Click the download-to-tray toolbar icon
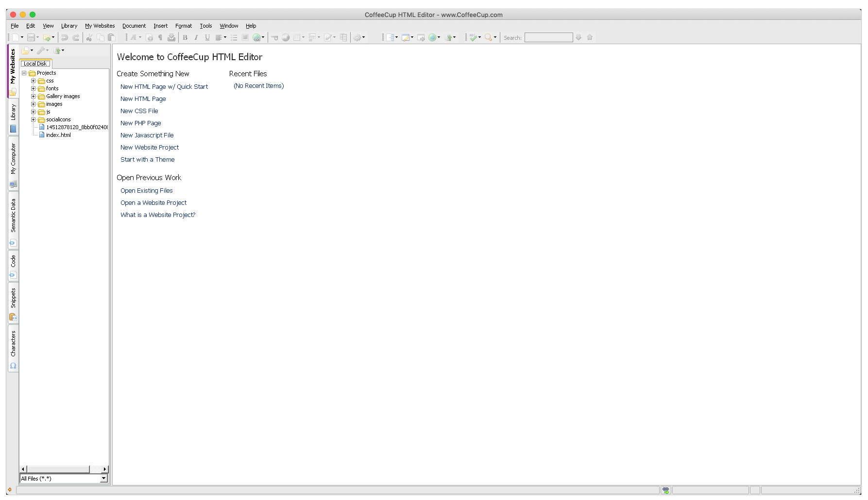Viewport: 868px width, 500px height. point(171,37)
